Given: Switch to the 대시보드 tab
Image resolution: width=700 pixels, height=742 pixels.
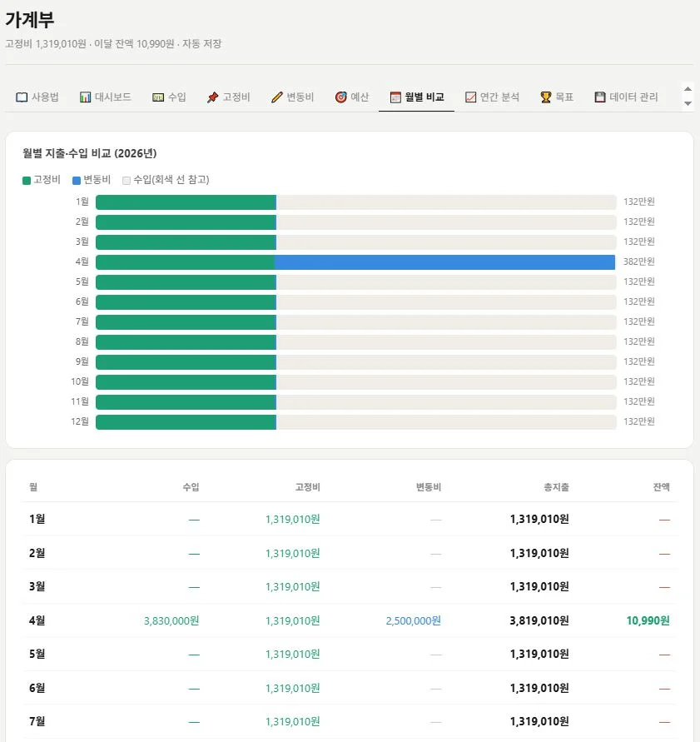Looking at the screenshot, I should (105, 97).
